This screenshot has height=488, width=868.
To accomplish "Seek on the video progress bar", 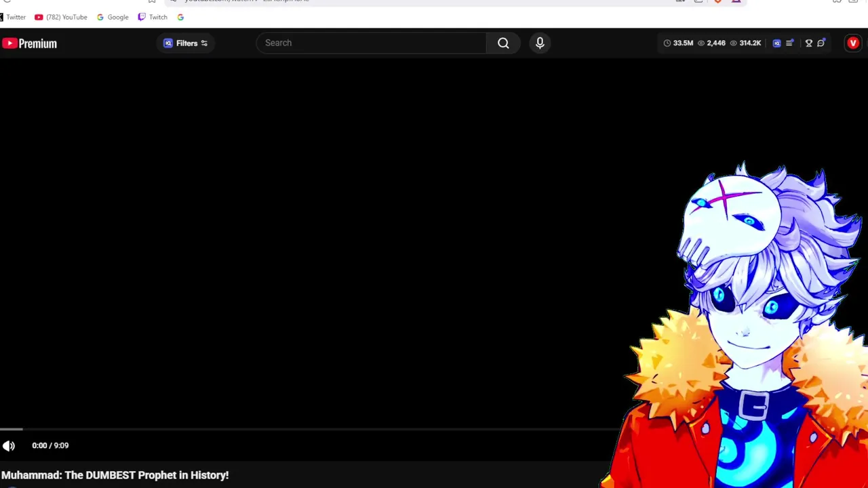I will pyautogui.click(x=309, y=429).
